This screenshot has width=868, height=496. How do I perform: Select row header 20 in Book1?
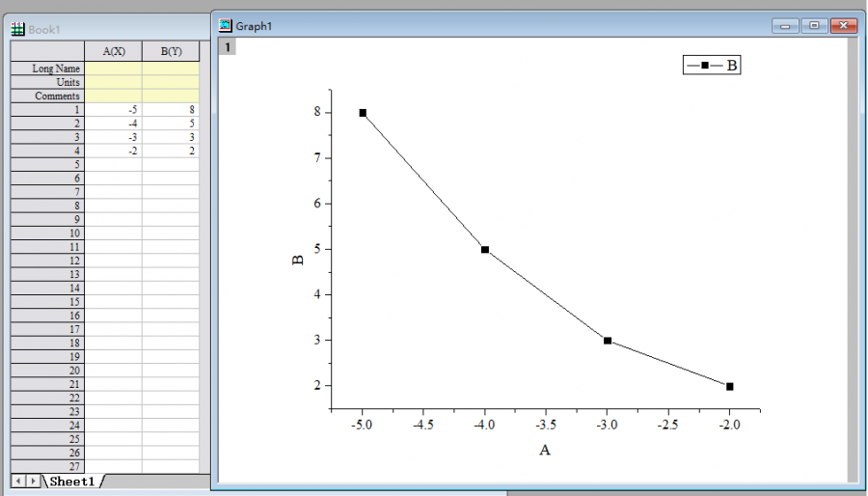coord(47,371)
